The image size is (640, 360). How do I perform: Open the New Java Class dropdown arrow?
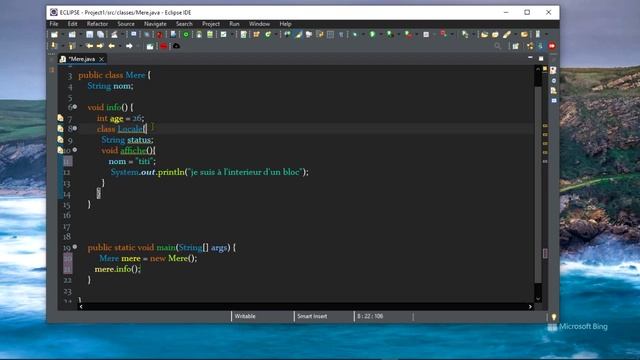click(x=276, y=35)
